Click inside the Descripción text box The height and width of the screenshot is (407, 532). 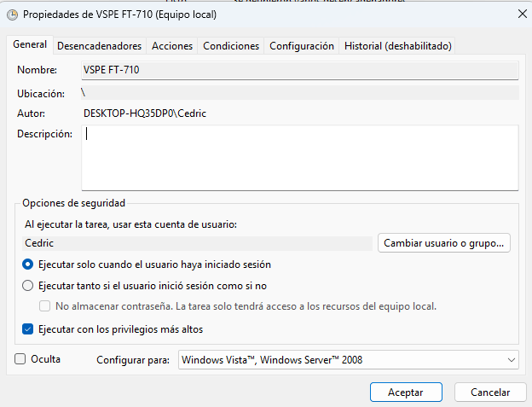click(300, 158)
